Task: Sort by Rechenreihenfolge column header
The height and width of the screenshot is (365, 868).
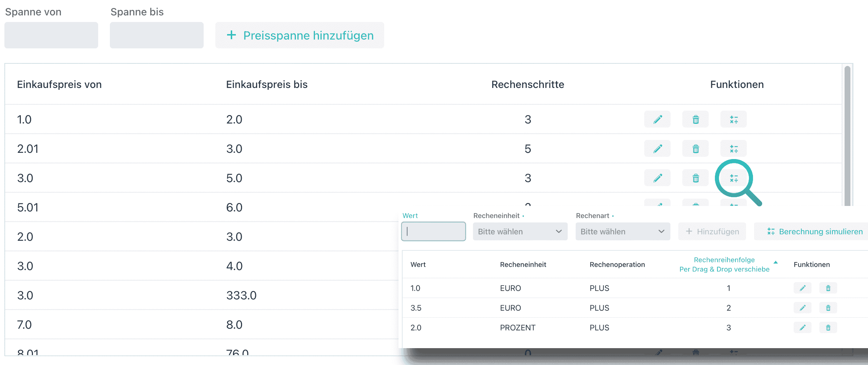Action: pos(724,265)
